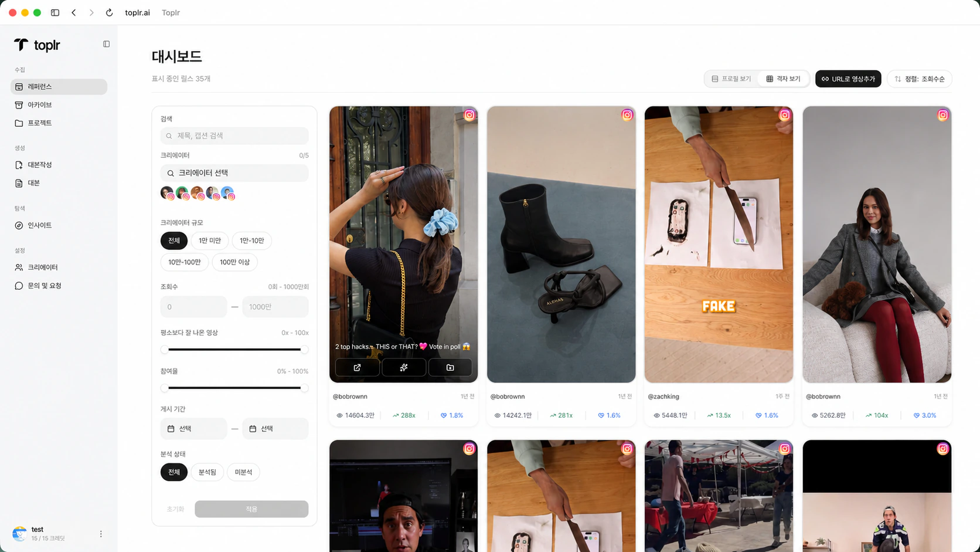This screenshot has height=552, width=980.
Task: Select the second creator avatar
Action: pos(182,193)
